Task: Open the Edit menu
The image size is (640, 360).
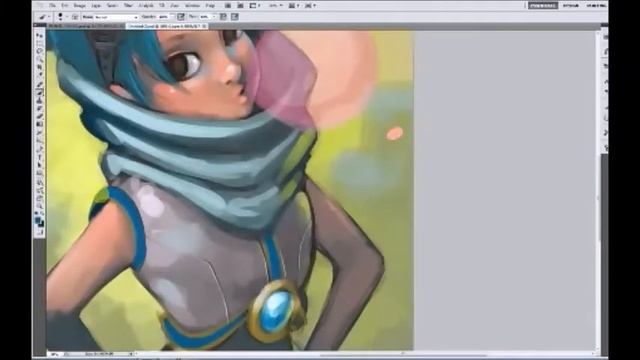Action: pos(65,6)
